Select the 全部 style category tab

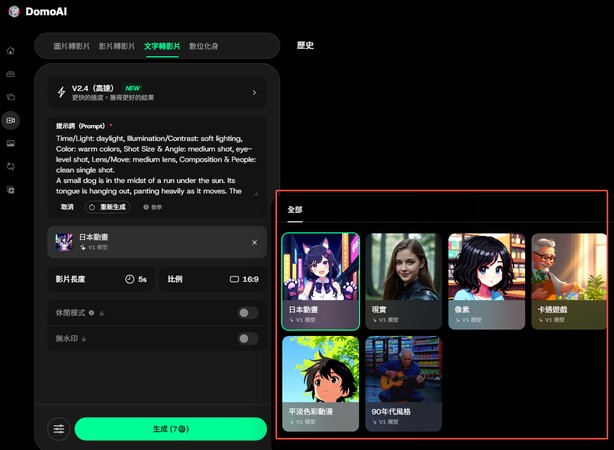[295, 210]
